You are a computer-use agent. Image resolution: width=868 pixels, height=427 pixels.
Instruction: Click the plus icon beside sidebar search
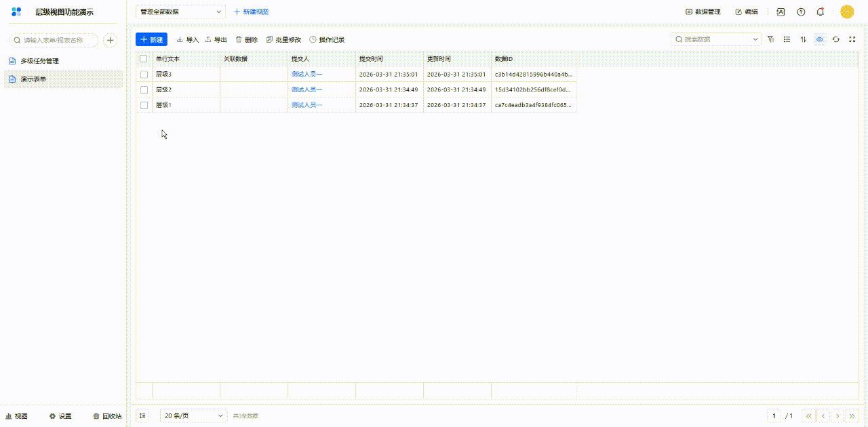pyautogui.click(x=111, y=40)
